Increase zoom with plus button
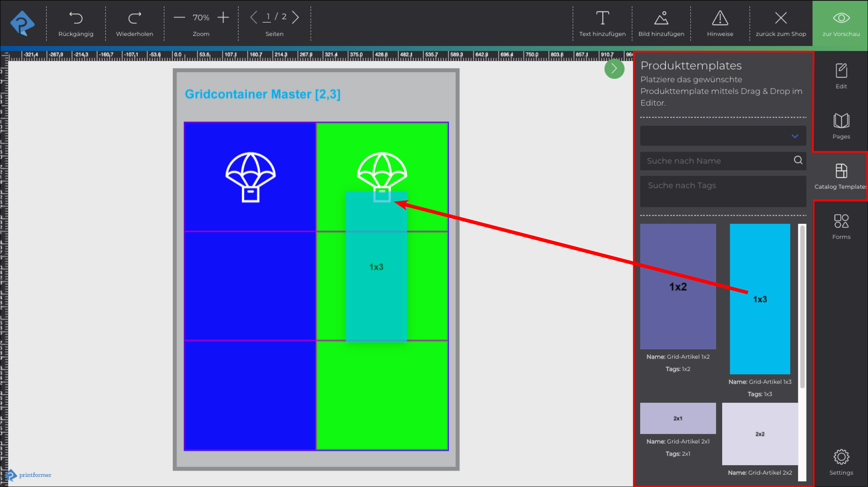The image size is (868, 487). (223, 17)
